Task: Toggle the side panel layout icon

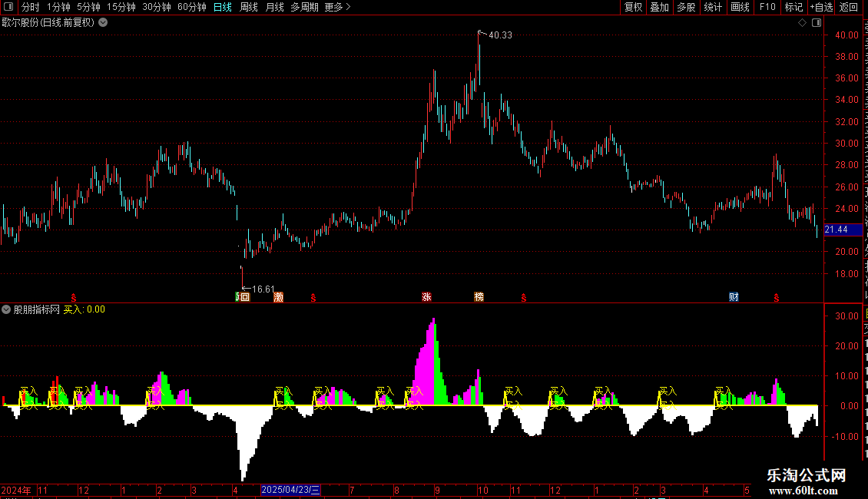Action: tap(8, 7)
